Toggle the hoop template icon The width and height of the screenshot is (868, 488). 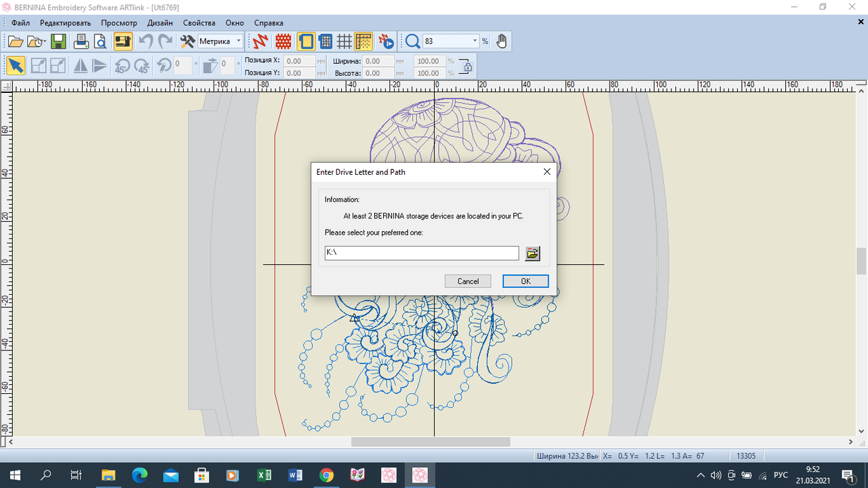325,41
